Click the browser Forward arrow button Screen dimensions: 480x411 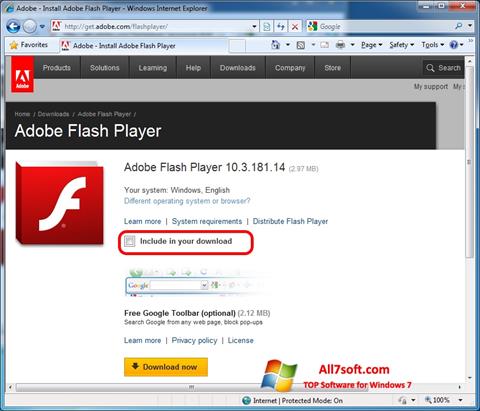coord(30,26)
